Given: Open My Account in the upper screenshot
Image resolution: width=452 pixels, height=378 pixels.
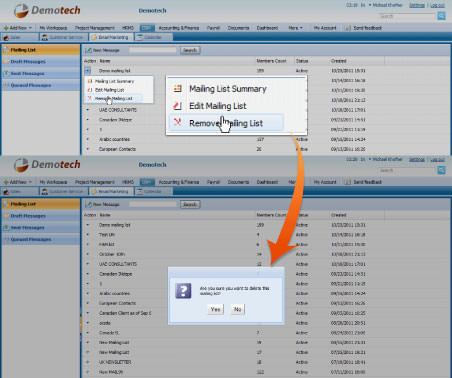Looking at the screenshot, I should [325, 28].
